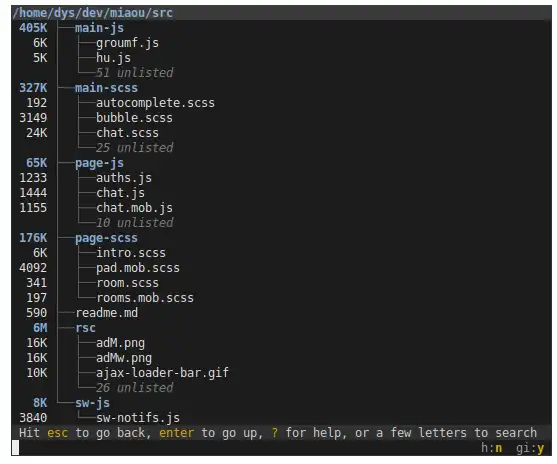Click the 6M size of rsc
The width and height of the screenshot is (557, 464).
click(40, 328)
